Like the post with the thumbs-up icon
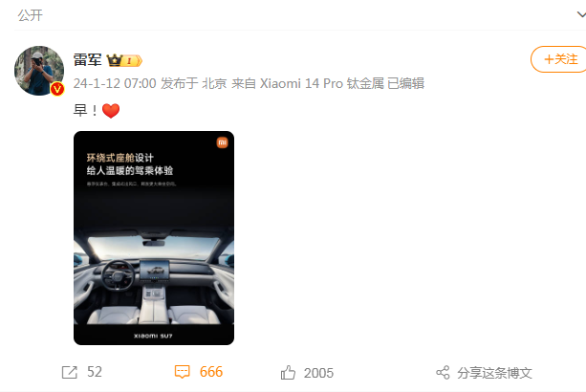The height and width of the screenshot is (392, 586). [x=288, y=373]
